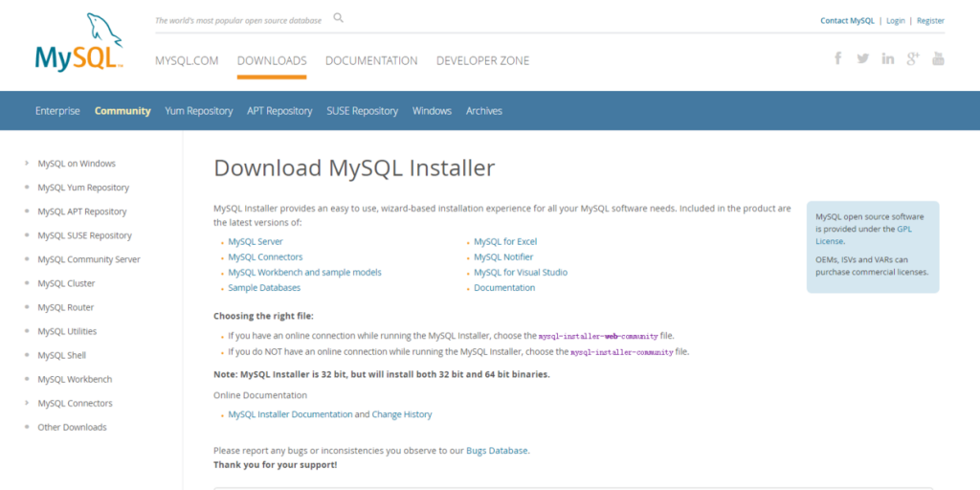Open Yum Repository in blue bar
The height and width of the screenshot is (490, 980).
click(199, 111)
